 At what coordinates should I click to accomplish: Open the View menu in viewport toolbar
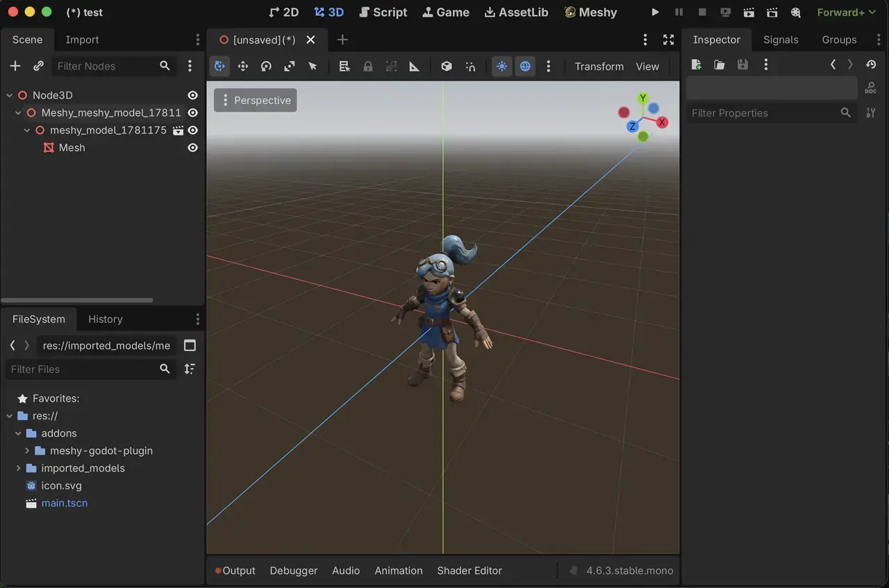click(647, 66)
